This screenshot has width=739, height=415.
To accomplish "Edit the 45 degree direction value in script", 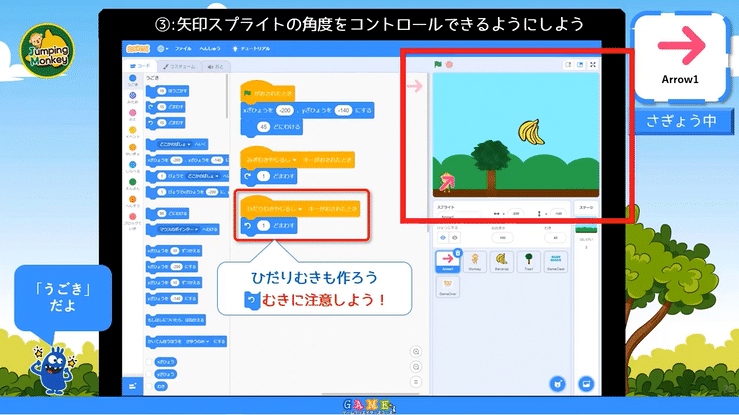I will [x=263, y=127].
